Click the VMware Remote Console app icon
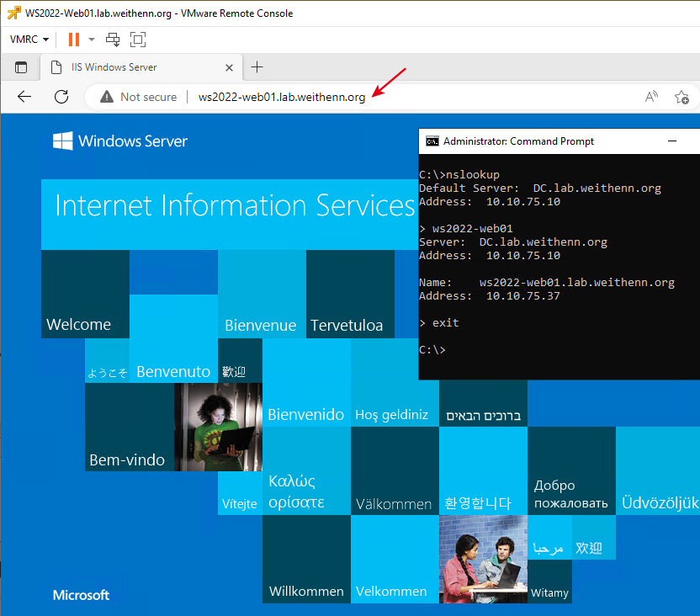 13,13
